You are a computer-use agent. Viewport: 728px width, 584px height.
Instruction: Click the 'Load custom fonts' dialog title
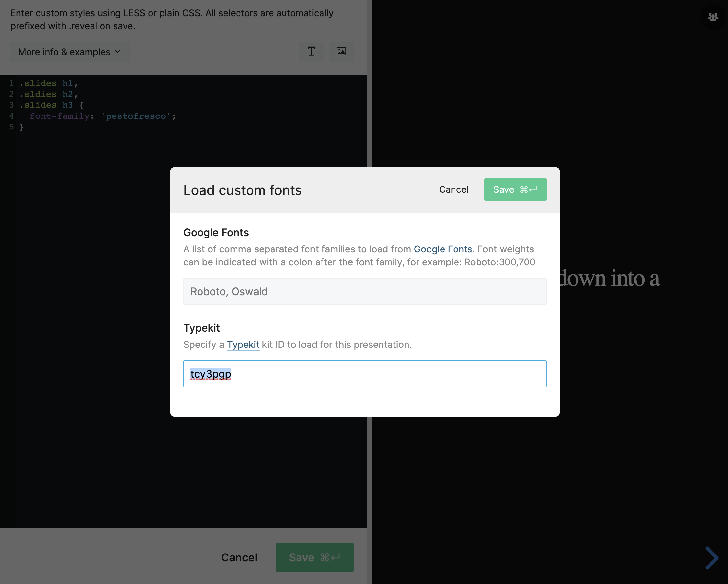click(x=242, y=190)
